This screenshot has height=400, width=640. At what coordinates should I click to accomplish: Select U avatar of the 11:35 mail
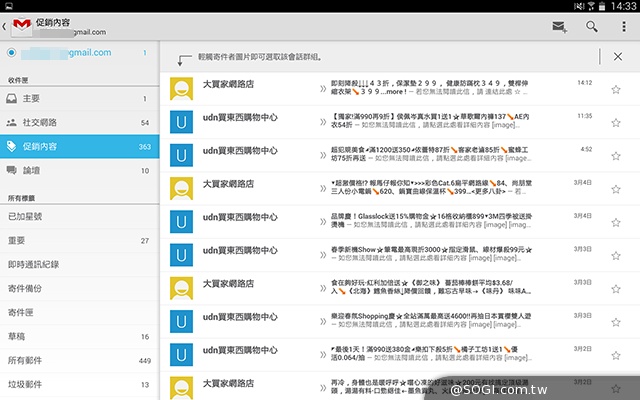pos(181,122)
